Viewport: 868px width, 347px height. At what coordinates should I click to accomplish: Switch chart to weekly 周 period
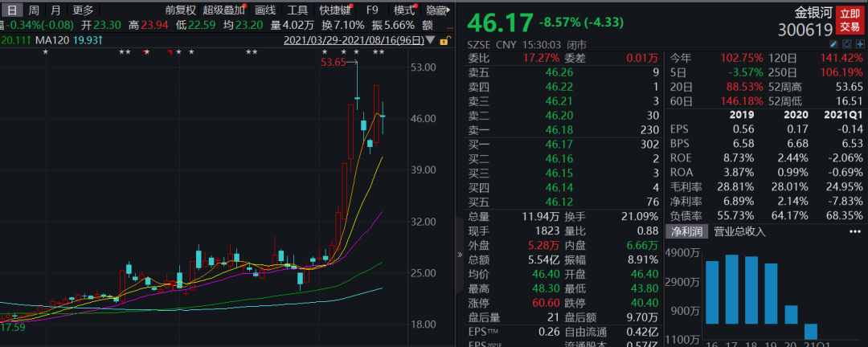point(33,10)
